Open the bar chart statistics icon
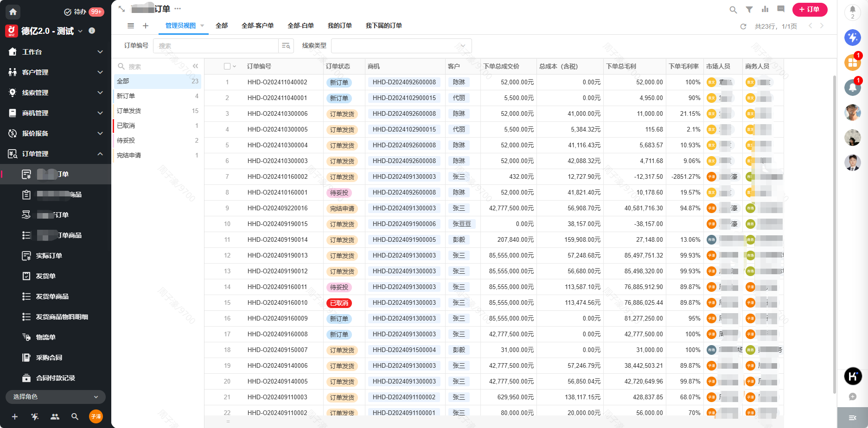Image resolution: width=868 pixels, height=428 pixels. pyautogui.click(x=765, y=9)
